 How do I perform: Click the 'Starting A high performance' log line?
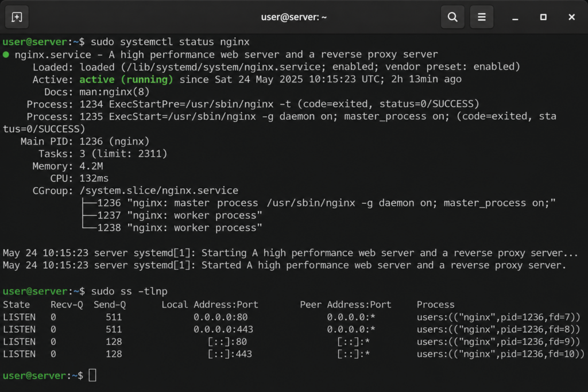(x=291, y=253)
